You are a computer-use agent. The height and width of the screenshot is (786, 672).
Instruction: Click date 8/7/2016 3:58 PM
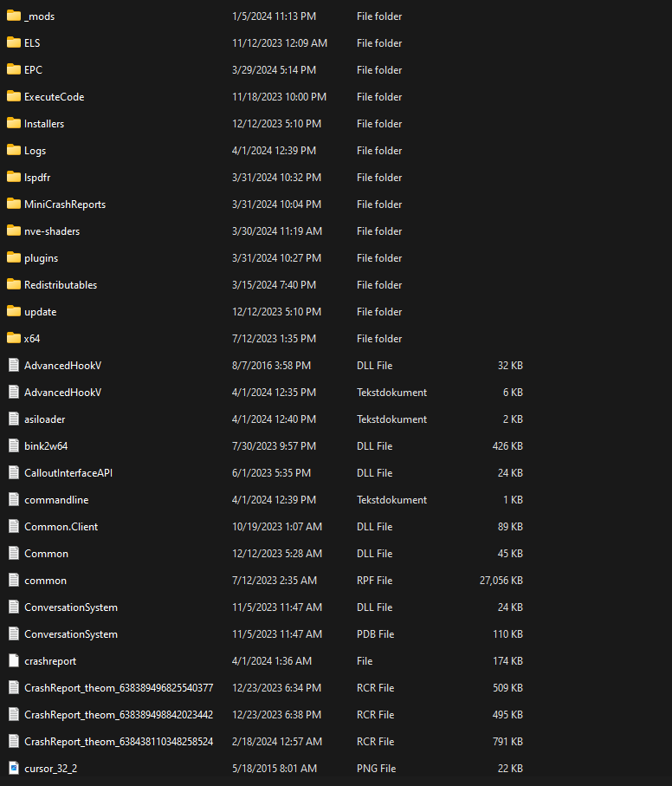[271, 366]
